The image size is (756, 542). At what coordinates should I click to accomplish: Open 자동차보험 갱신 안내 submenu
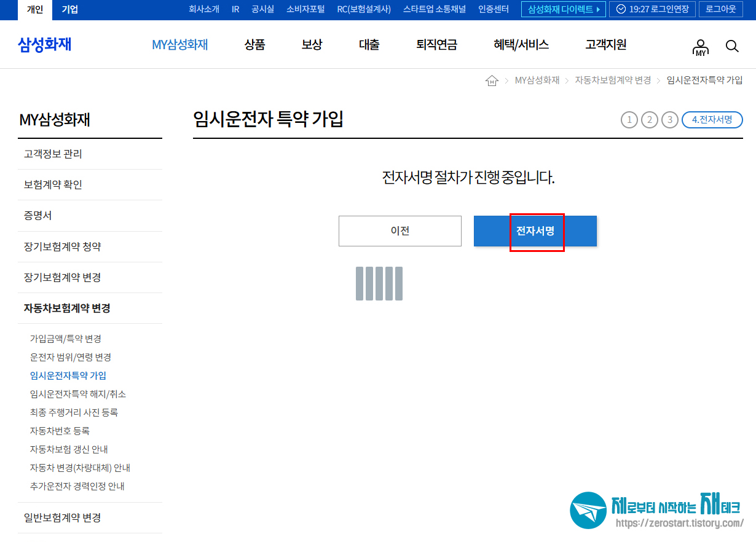click(x=69, y=449)
